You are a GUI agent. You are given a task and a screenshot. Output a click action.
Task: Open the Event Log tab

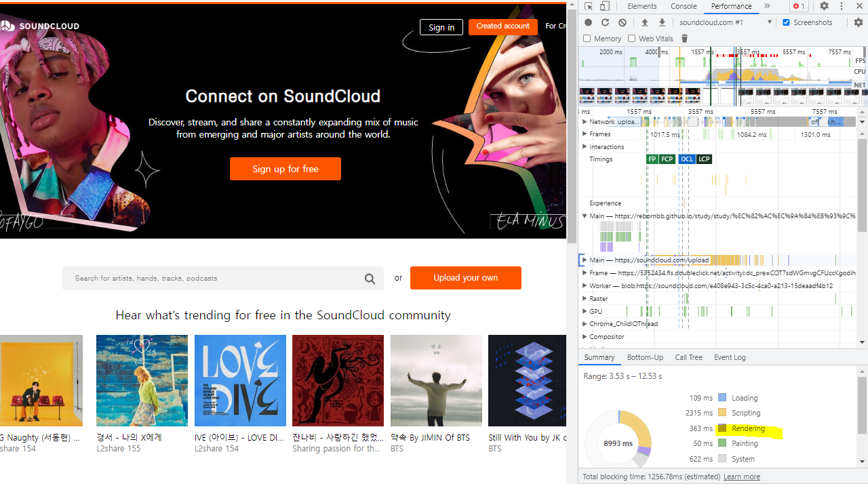tap(730, 357)
